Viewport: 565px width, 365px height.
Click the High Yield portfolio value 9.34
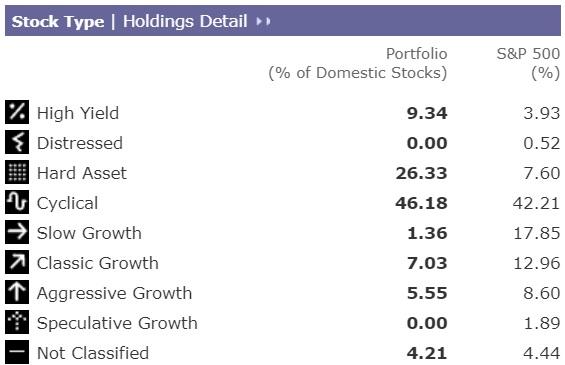(427, 113)
